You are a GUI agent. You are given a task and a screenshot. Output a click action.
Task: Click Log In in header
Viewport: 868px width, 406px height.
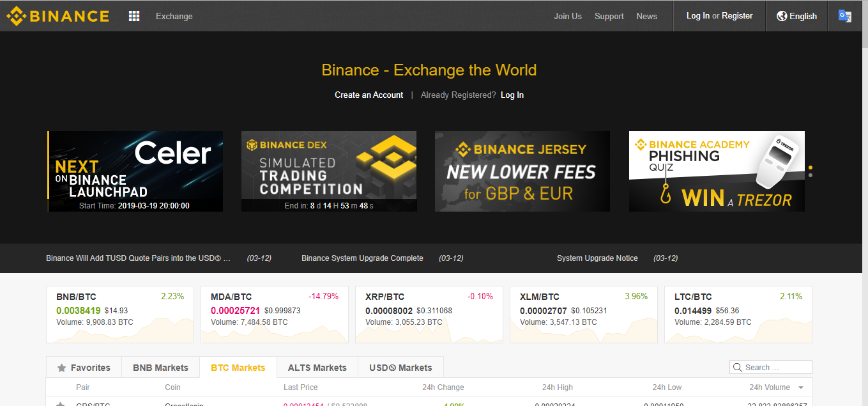(698, 15)
